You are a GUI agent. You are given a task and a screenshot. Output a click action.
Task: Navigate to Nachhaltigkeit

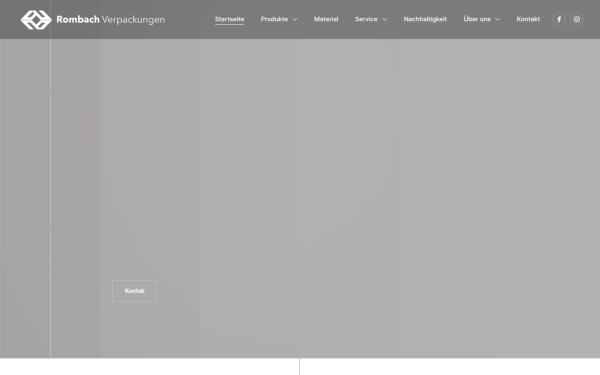click(425, 19)
